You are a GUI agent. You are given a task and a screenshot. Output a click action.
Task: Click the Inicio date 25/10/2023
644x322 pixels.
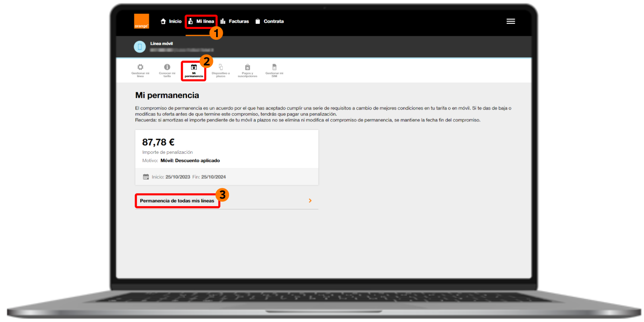[178, 177]
